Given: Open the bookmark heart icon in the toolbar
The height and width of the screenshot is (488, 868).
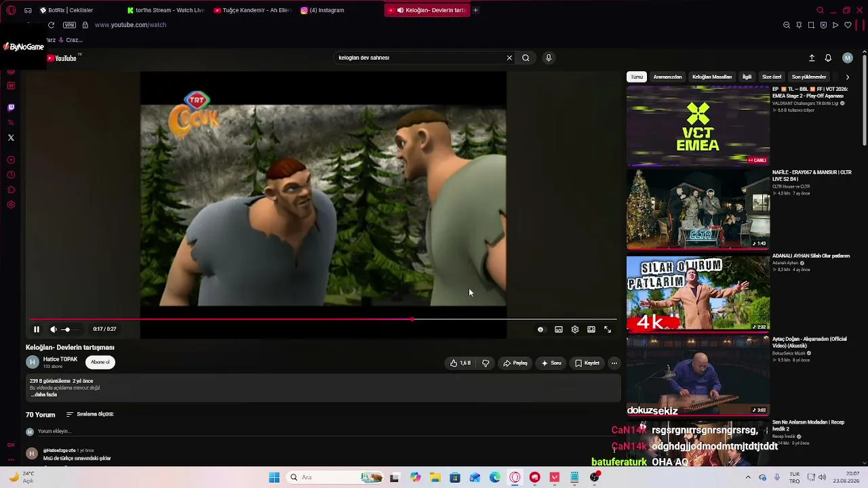Looking at the screenshot, I should click(x=848, y=25).
